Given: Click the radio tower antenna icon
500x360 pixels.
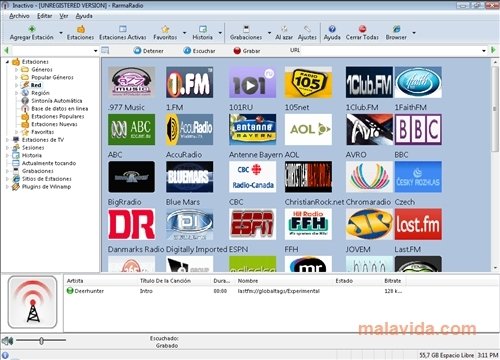Looking at the screenshot, I should coord(33,302).
